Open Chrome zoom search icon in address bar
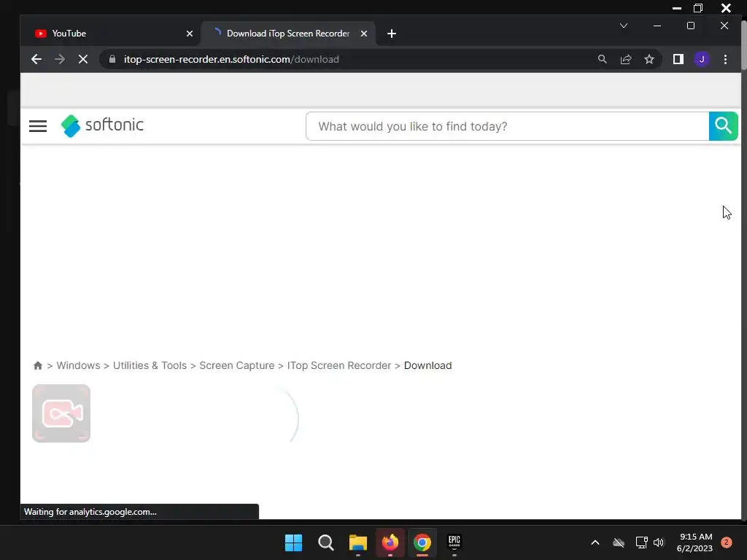This screenshot has height=560, width=747. [x=602, y=59]
